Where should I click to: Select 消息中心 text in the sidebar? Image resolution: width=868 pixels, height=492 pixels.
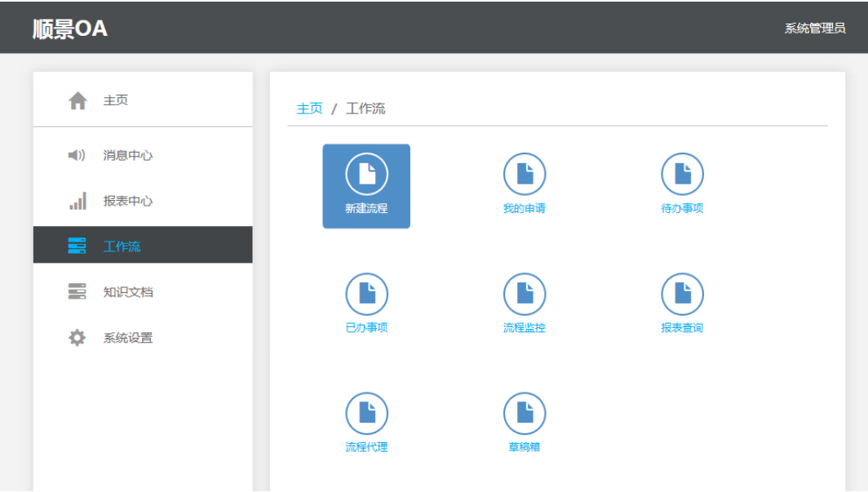click(x=128, y=155)
